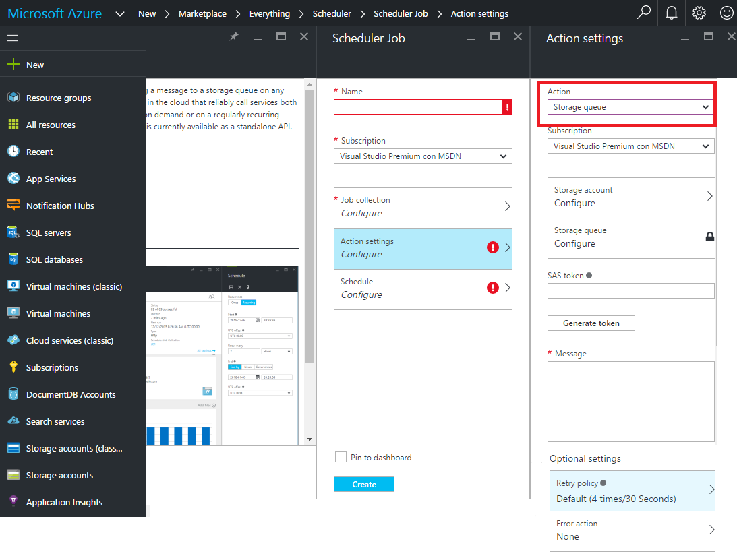Expand the Action dropdown showing Storage queue
The height and width of the screenshot is (560, 737).
click(x=630, y=107)
